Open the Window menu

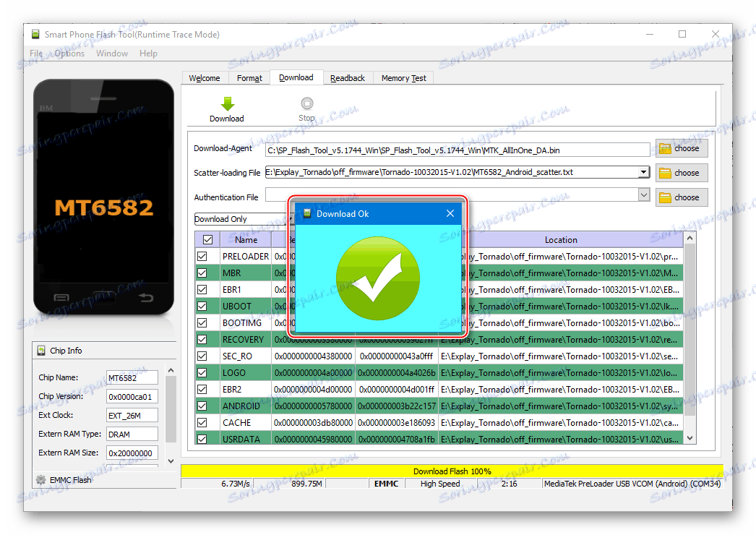(x=112, y=54)
